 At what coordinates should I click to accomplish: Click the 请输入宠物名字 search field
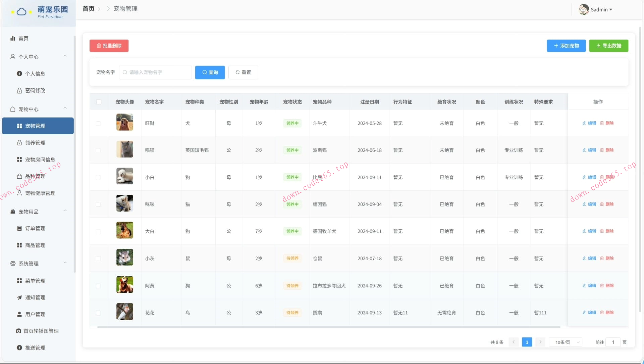156,72
